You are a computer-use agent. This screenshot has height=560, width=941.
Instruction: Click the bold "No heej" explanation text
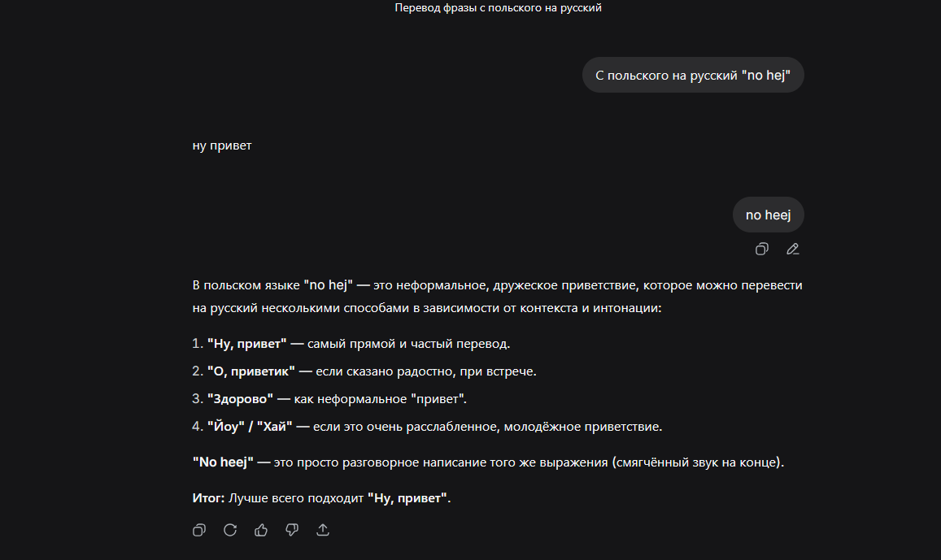[223, 462]
